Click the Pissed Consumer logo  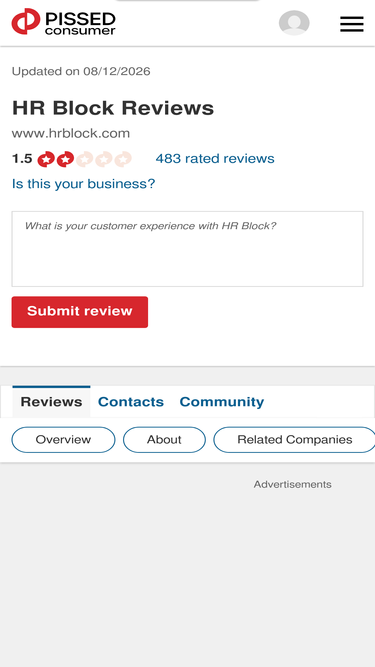[64, 22]
